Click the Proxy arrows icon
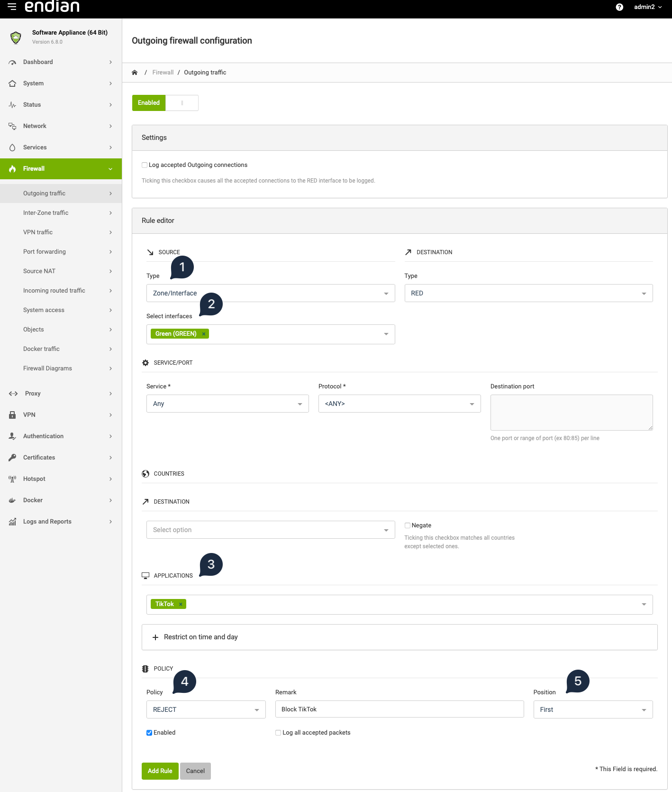Image resolution: width=672 pixels, height=792 pixels. [13, 394]
